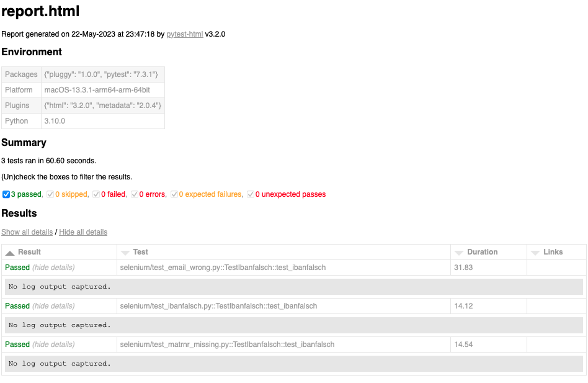Click the Python row label
The width and height of the screenshot is (588, 383).
[21, 121]
